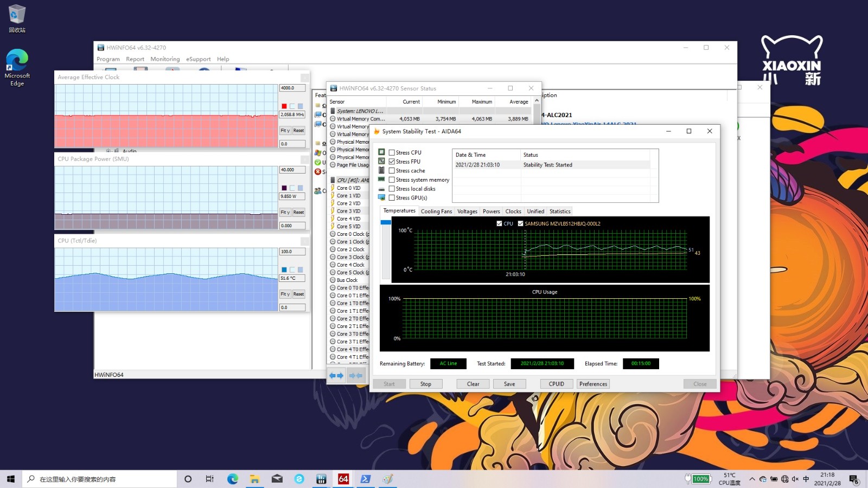Open the Powers tab in AIDA64
This screenshot has width=868, height=488.
click(491, 211)
